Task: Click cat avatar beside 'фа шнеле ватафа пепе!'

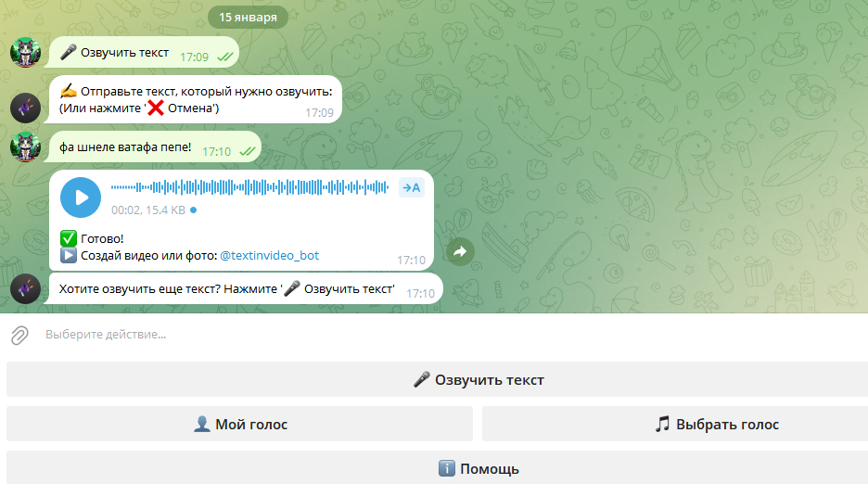Action: pos(25,146)
